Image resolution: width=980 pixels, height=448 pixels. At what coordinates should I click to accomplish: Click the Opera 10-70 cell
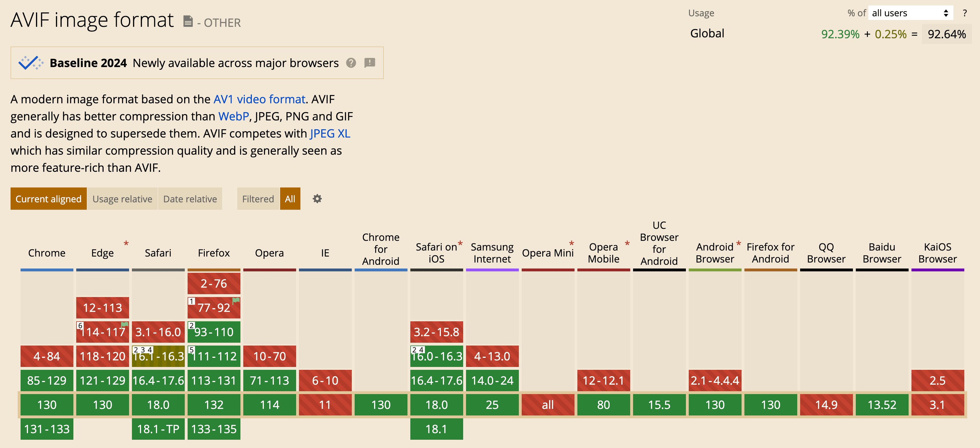pyautogui.click(x=269, y=356)
